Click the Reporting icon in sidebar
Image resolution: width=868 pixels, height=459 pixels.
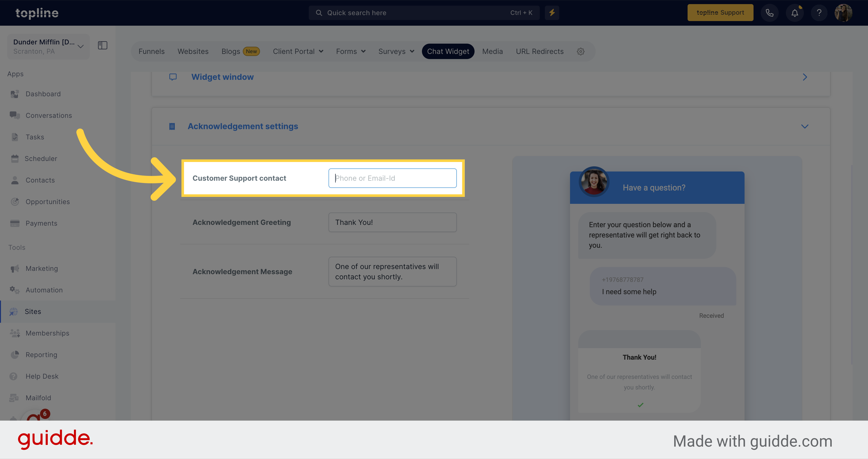[x=15, y=355]
